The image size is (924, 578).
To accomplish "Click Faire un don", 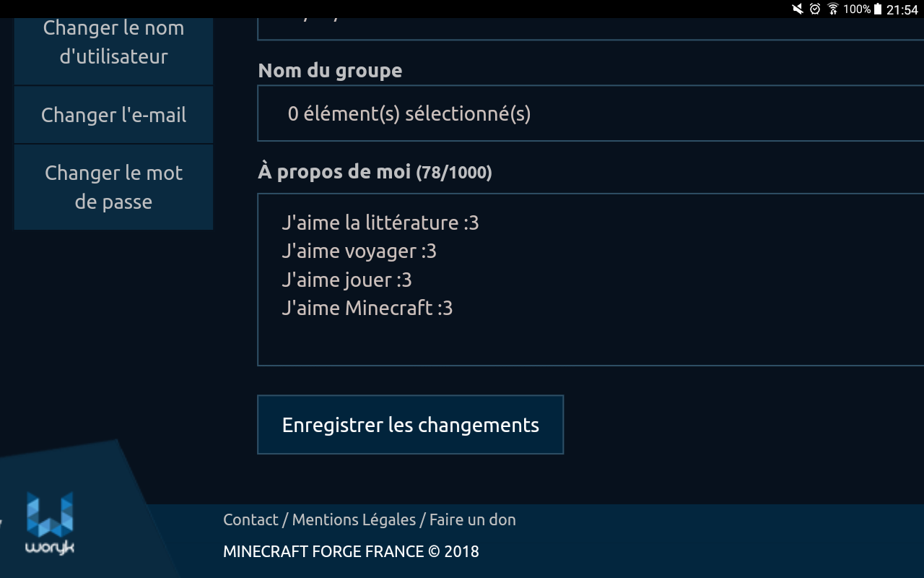I will [472, 519].
